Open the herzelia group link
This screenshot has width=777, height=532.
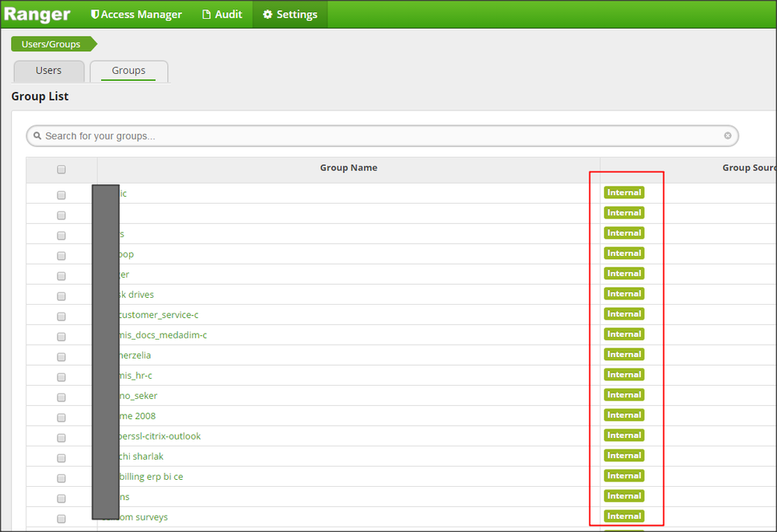click(135, 355)
